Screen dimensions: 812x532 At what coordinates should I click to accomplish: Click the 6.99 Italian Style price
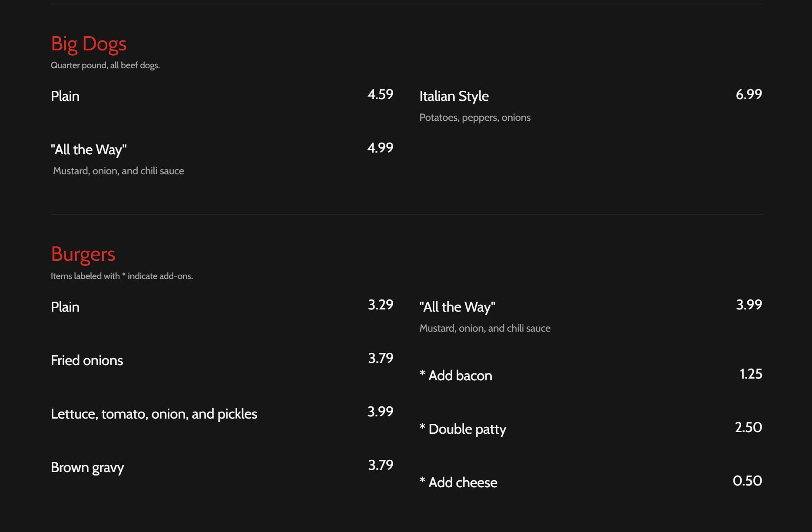point(749,94)
